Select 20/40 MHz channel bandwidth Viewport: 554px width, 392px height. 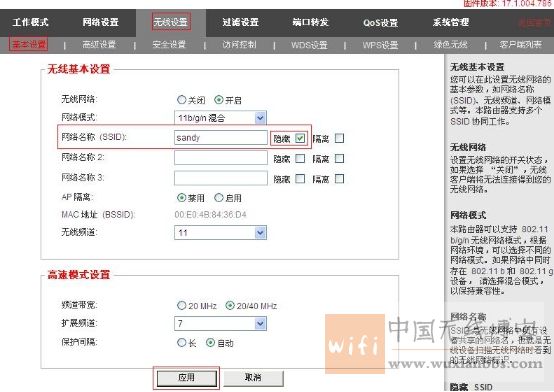coord(230,305)
